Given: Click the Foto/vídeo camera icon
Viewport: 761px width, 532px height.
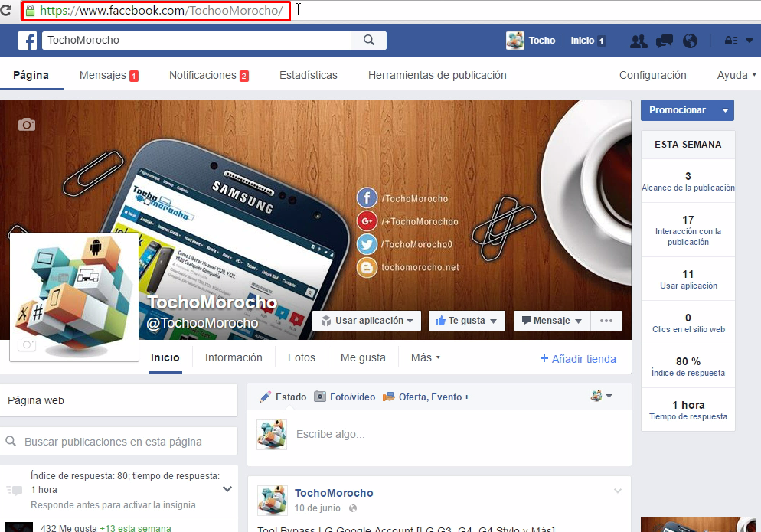Looking at the screenshot, I should pyautogui.click(x=320, y=397).
